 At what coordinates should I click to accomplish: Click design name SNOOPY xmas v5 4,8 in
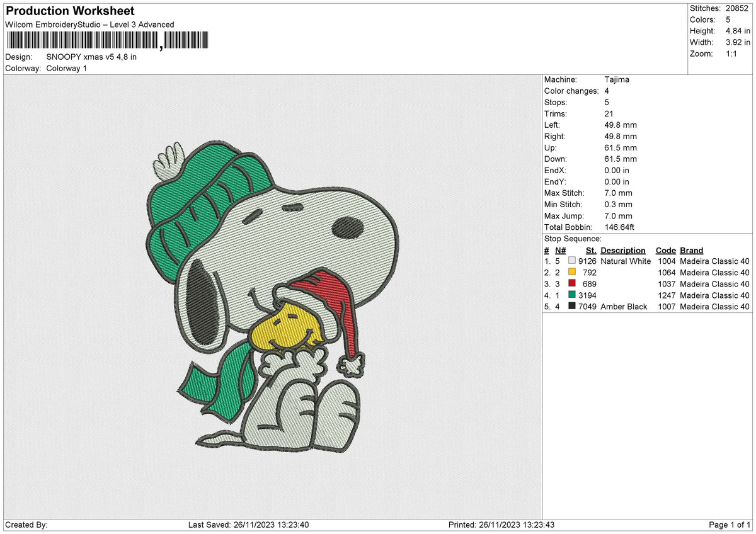[91, 57]
